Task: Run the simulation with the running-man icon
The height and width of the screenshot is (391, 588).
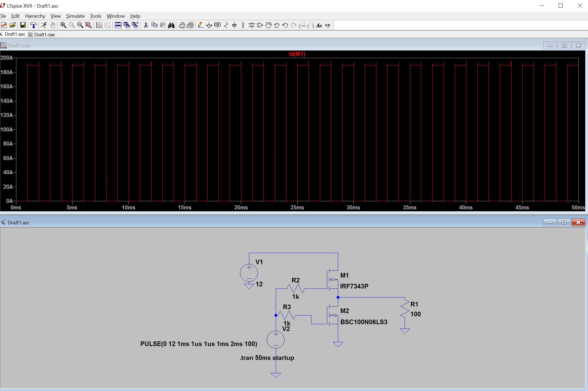Action: tap(44, 25)
